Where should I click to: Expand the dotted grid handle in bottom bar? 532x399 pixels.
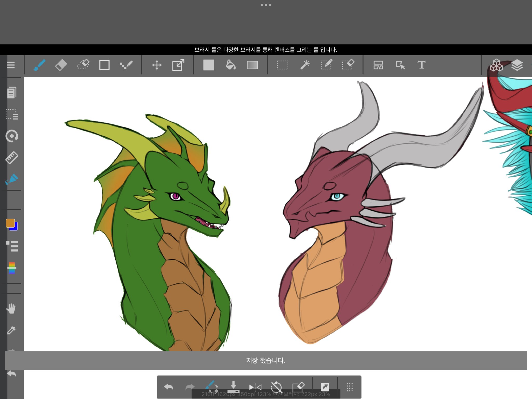(x=350, y=387)
